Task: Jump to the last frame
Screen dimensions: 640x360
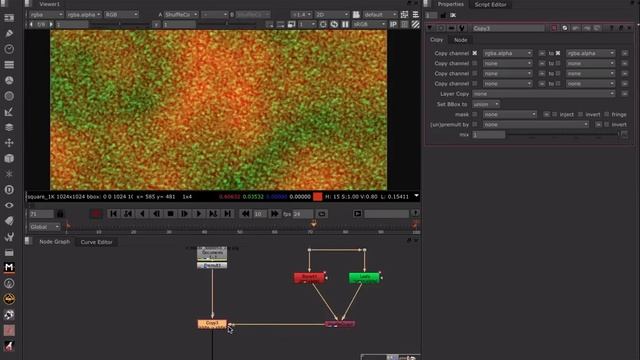Action: coord(227,213)
